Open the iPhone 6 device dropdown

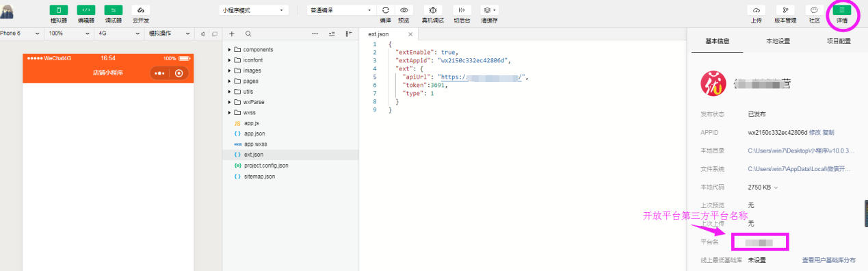[21, 34]
